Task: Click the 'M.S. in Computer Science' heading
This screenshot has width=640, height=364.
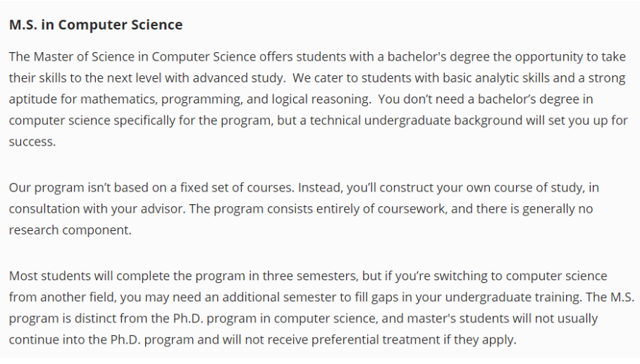Action: point(95,25)
